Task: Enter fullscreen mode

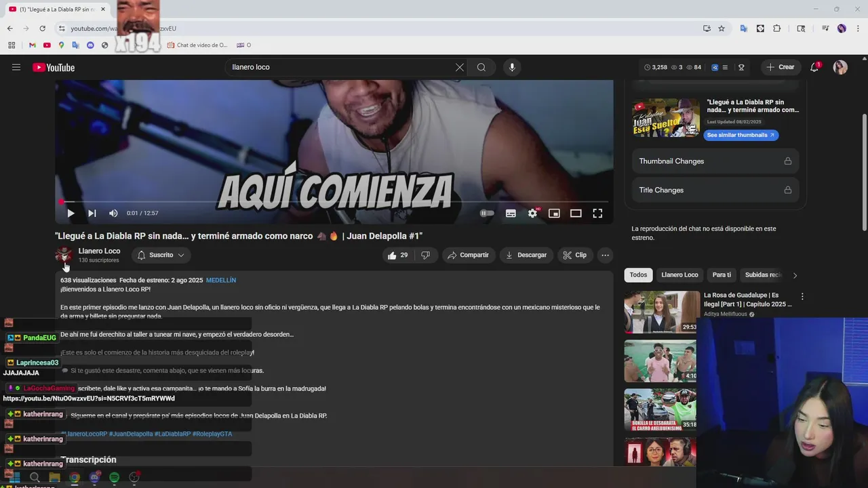Action: [597, 213]
